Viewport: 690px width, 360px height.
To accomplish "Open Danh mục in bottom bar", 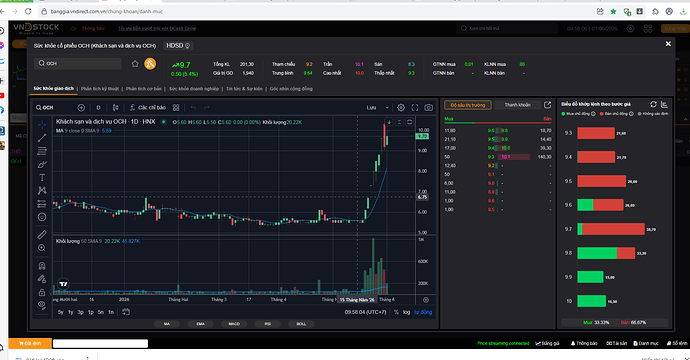I will 646,343.
